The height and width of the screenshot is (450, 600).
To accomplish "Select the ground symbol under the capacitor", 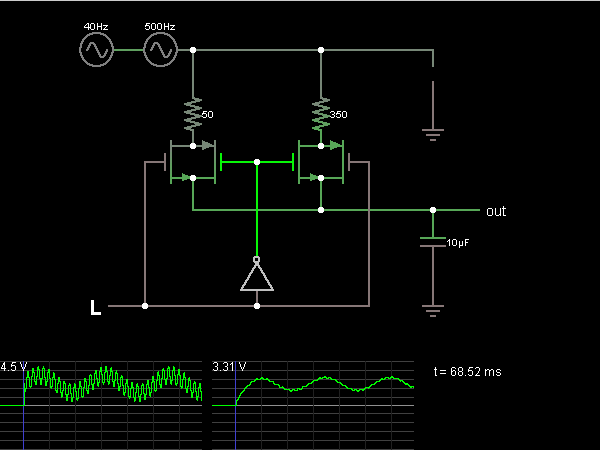I will click(433, 311).
